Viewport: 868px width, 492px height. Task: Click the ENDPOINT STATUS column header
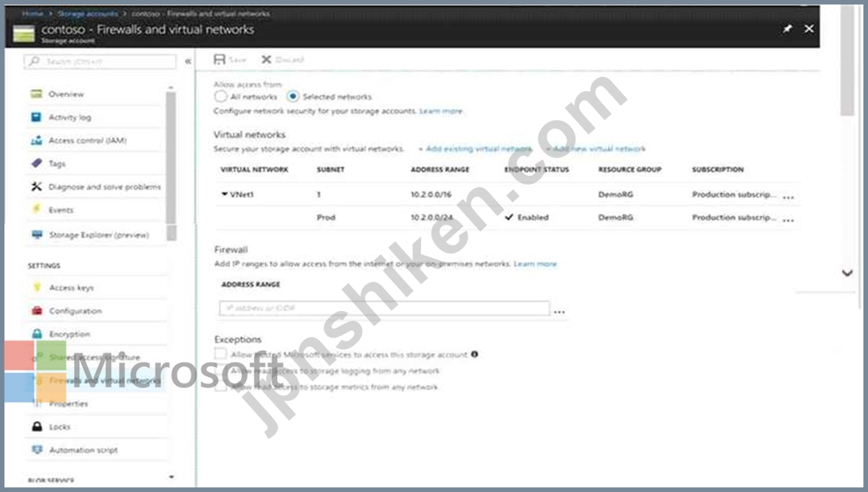pos(536,169)
